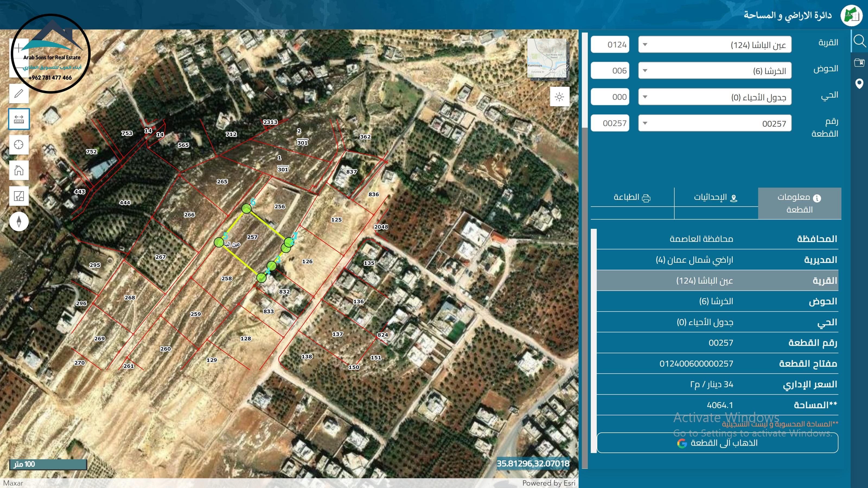Expand the village dropdown عين الباشا
This screenshot has height=488, width=868.
click(714, 45)
